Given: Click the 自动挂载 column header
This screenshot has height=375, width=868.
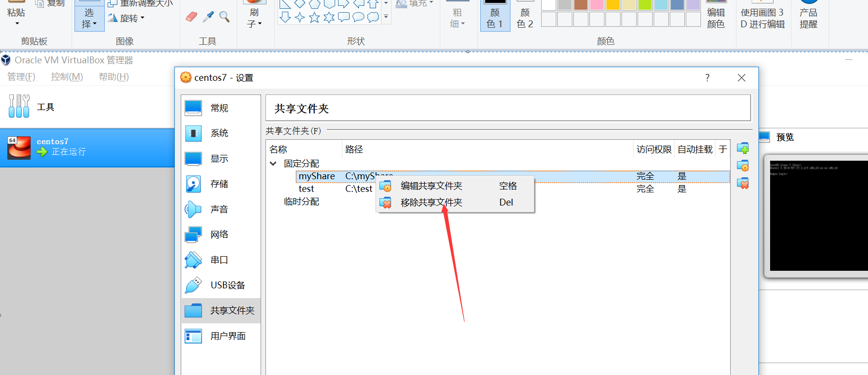Looking at the screenshot, I should click(x=695, y=149).
